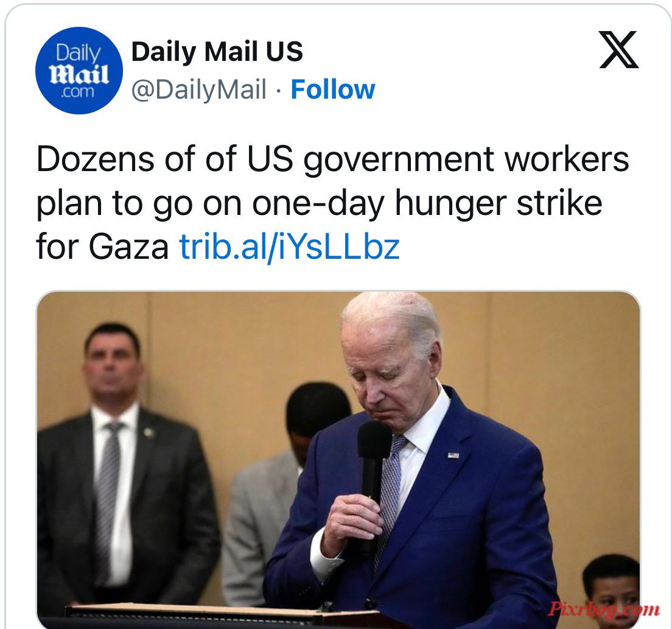Click the words hunger strike in the tweet
The image size is (672, 629).
point(499,203)
